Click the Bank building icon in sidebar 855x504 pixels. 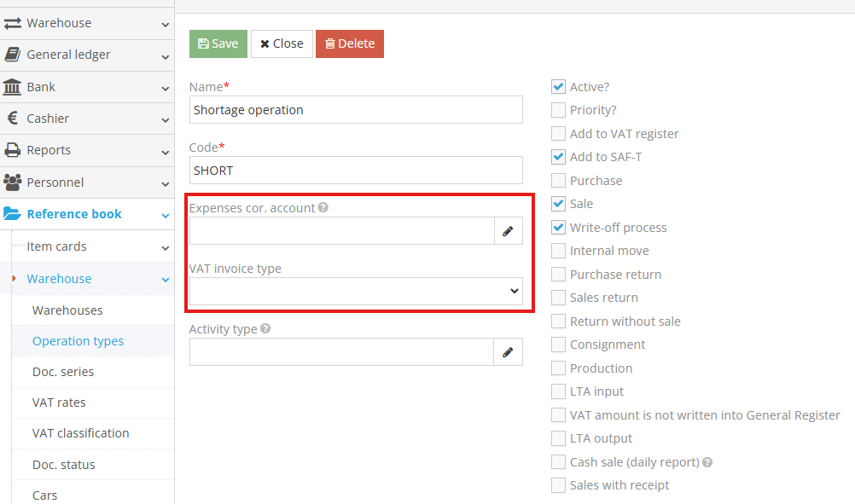pyautogui.click(x=13, y=87)
